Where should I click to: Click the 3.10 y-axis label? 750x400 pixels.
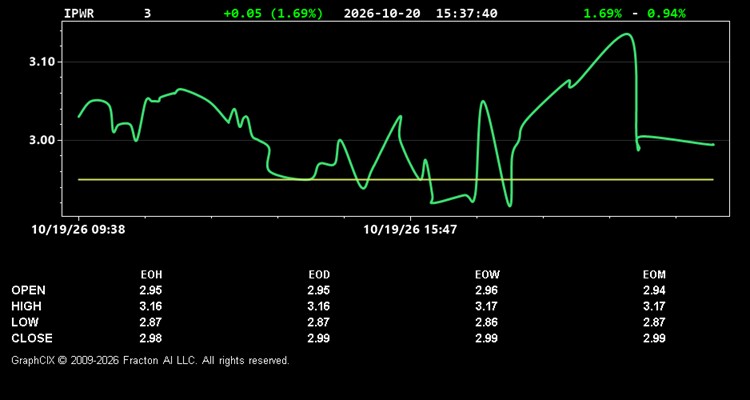pos(43,62)
